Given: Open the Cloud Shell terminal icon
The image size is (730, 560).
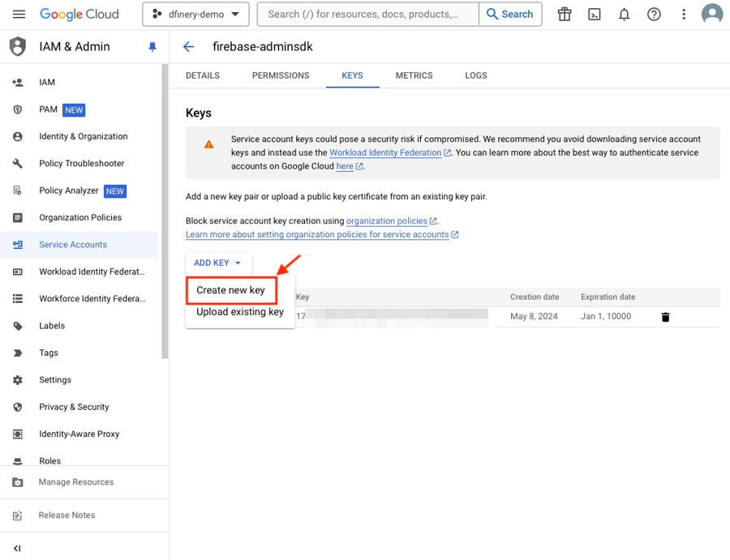Looking at the screenshot, I should [x=595, y=14].
